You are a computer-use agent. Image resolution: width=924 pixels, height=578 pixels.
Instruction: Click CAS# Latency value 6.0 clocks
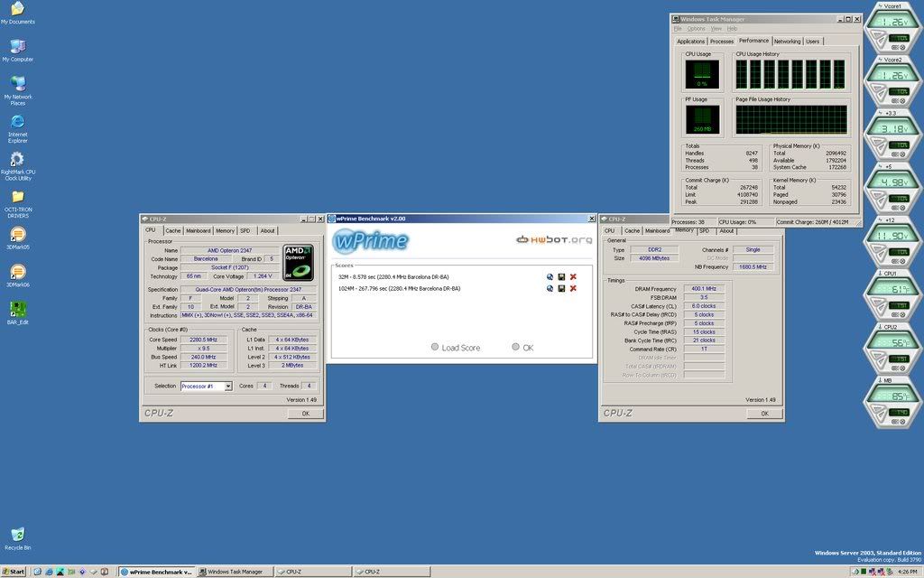pos(704,306)
